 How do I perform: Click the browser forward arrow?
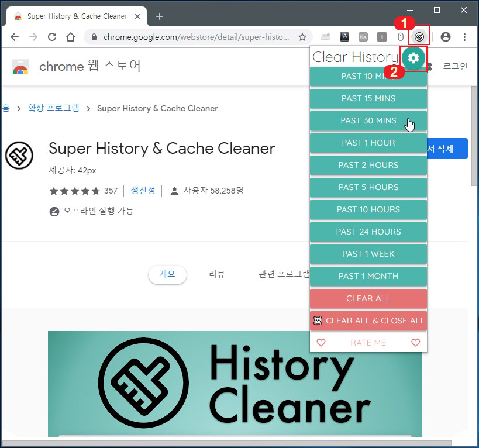pos(33,37)
